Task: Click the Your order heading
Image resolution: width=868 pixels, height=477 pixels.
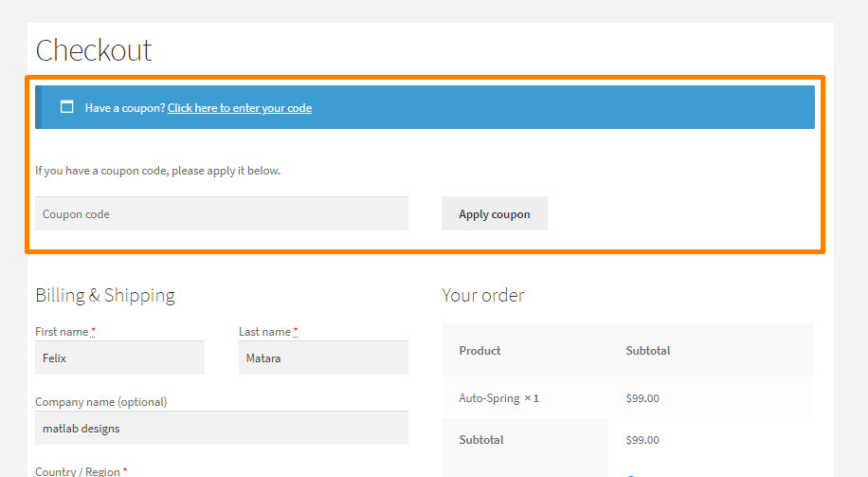Action: (x=482, y=295)
